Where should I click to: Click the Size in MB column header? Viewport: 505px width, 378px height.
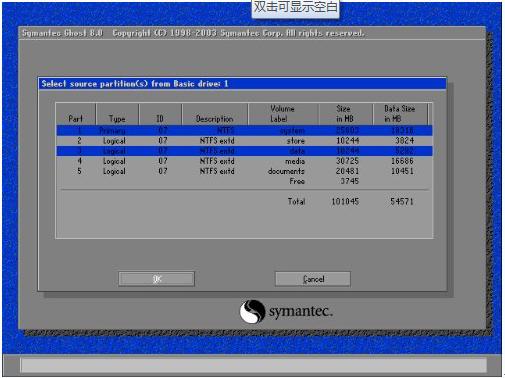tap(346, 114)
